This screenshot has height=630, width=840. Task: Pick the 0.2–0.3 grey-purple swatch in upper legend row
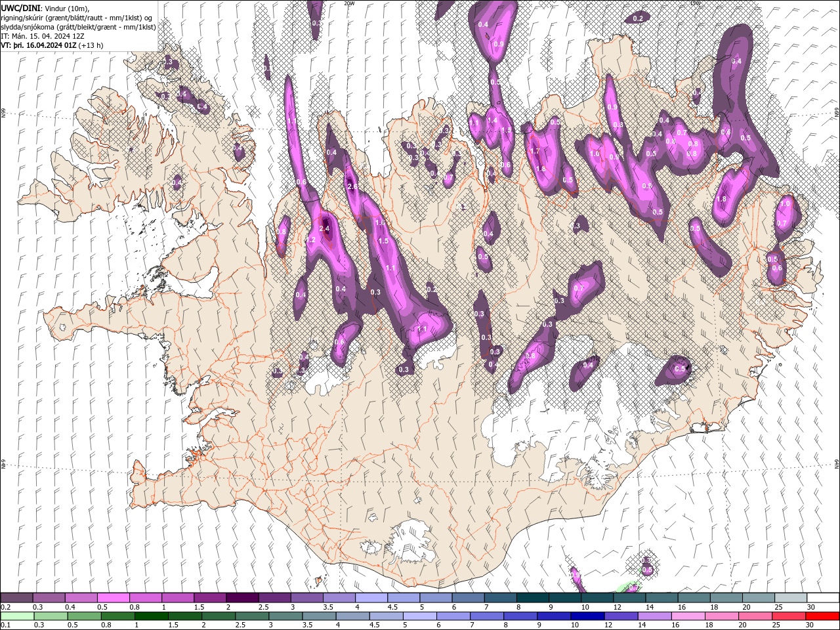point(17,598)
